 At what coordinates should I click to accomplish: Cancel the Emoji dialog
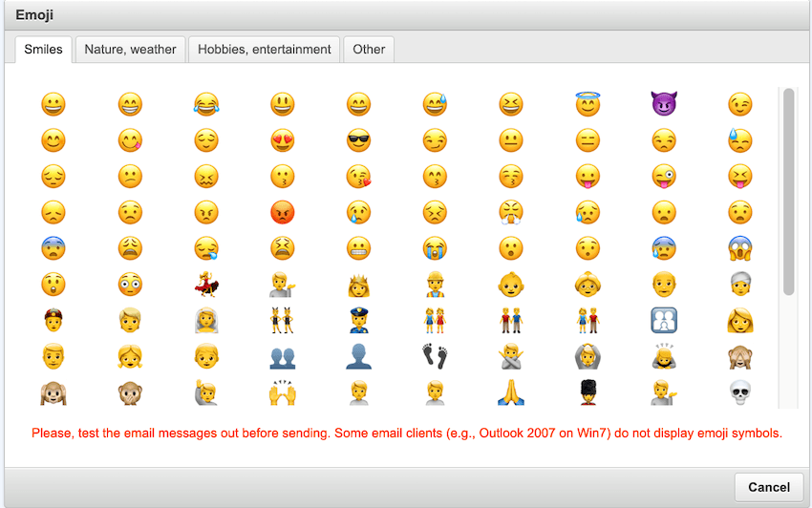pos(769,487)
